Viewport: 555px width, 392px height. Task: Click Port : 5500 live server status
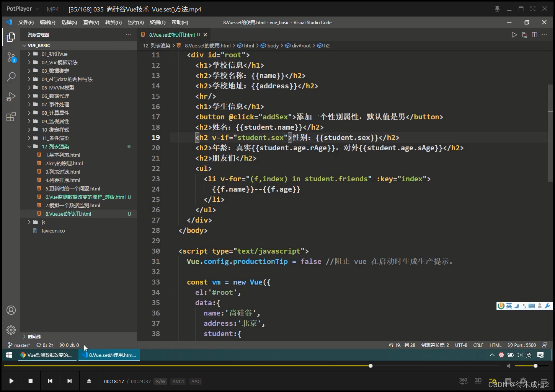(522, 345)
